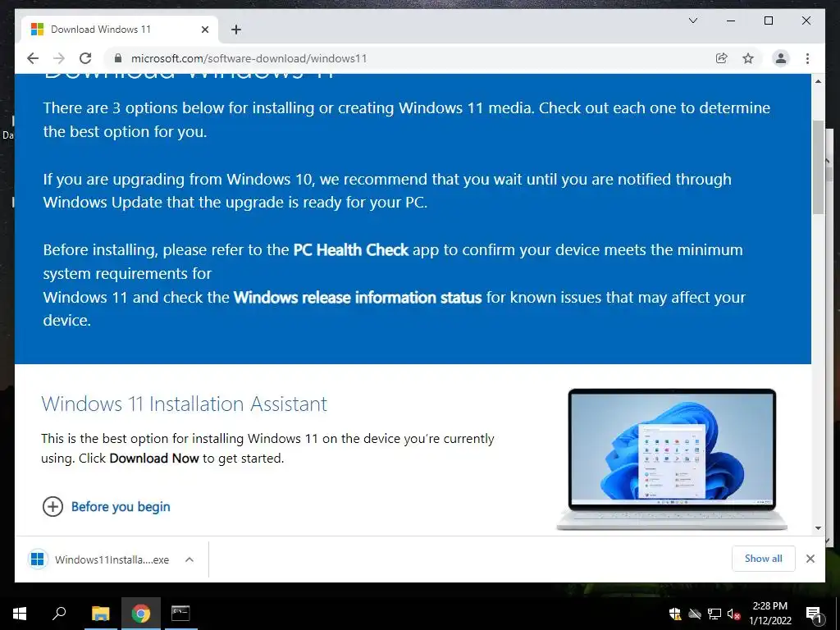840x630 pixels.
Task: Minimize the Chrome window
Action: tap(731, 21)
